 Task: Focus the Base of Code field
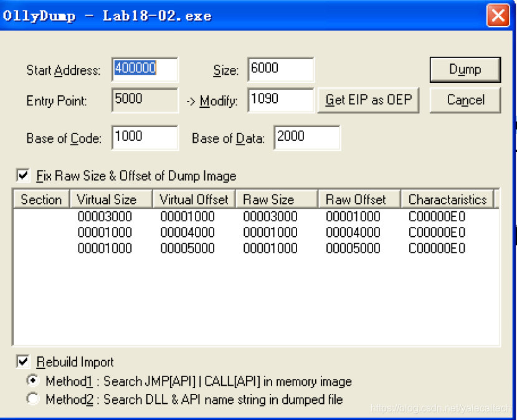pyautogui.click(x=145, y=138)
